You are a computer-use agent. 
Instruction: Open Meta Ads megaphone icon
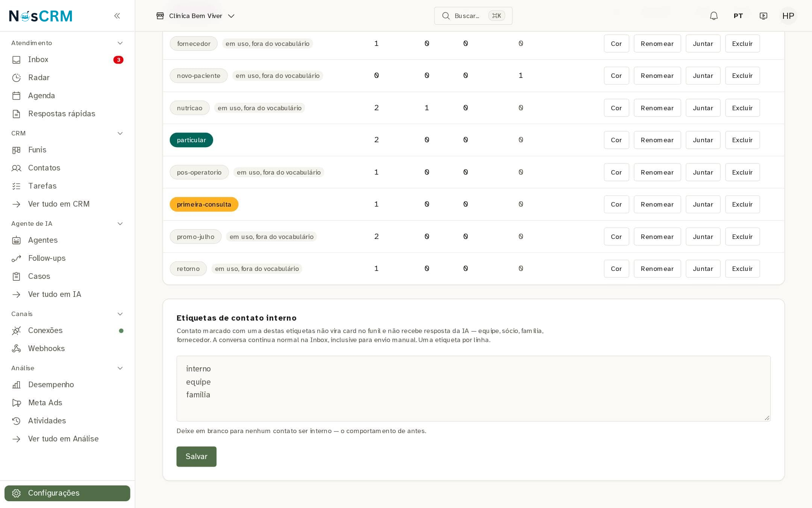coord(16,403)
